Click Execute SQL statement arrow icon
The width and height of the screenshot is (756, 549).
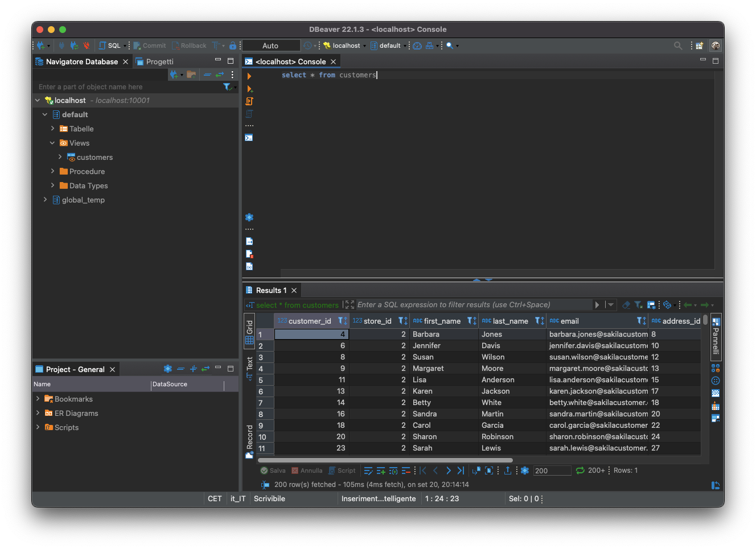coord(249,76)
